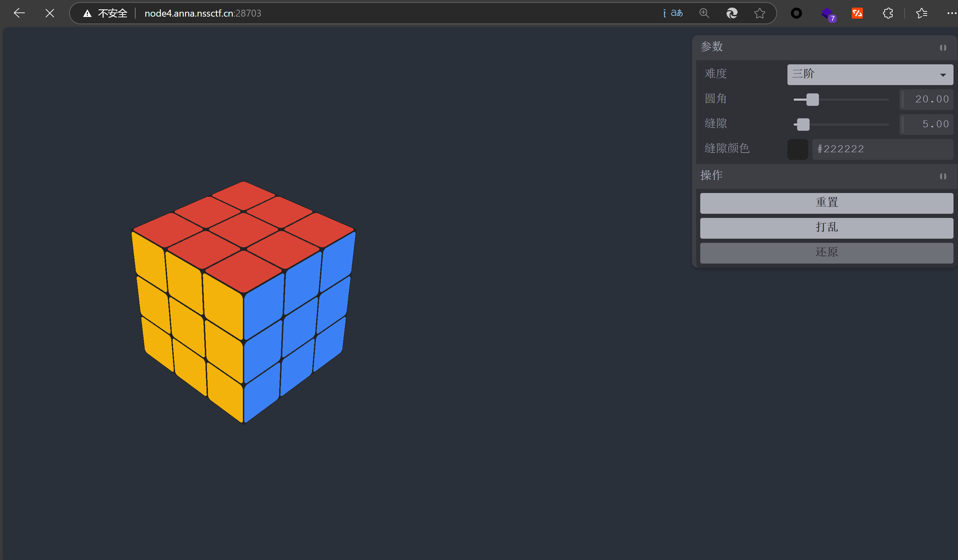Add page to favorites star icon
This screenshot has width=958, height=560.
pyautogui.click(x=759, y=13)
